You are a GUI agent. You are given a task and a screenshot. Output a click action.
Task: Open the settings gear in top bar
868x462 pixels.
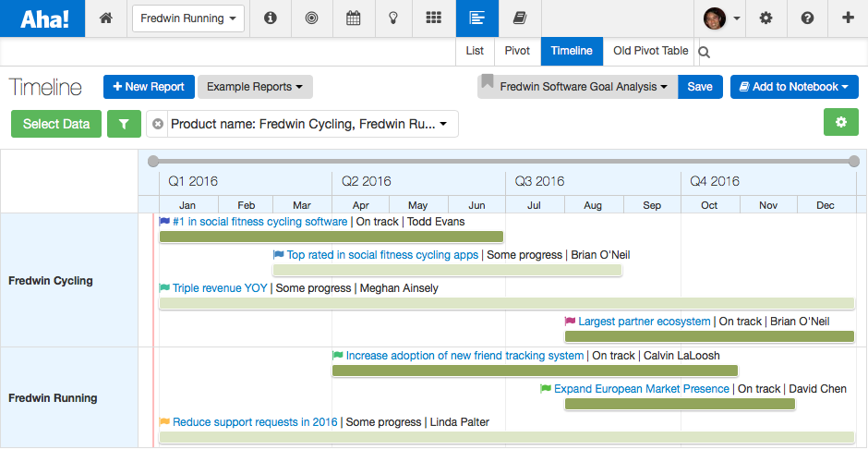[766, 18]
